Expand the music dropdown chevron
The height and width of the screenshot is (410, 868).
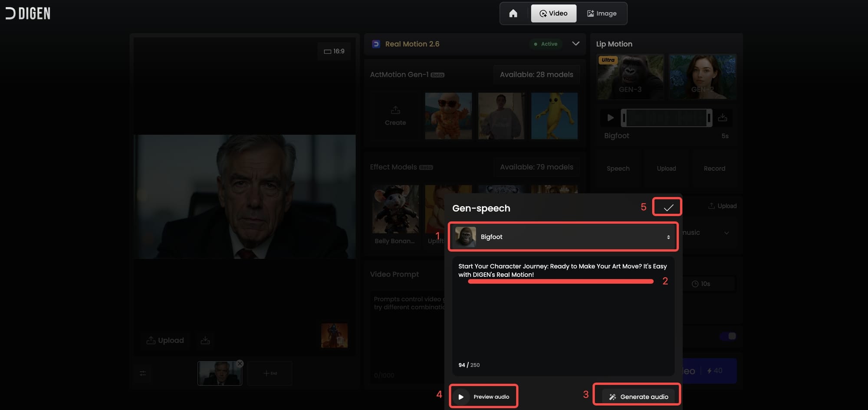[x=727, y=233]
